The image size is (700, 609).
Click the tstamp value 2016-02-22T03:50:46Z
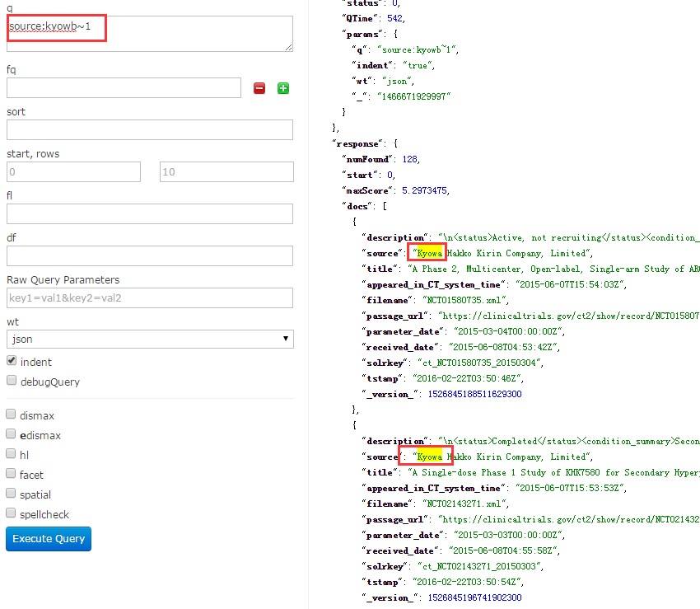[466, 378]
